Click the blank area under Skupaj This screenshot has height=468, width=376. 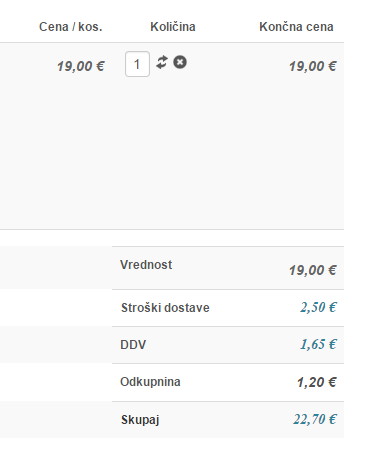172,453
